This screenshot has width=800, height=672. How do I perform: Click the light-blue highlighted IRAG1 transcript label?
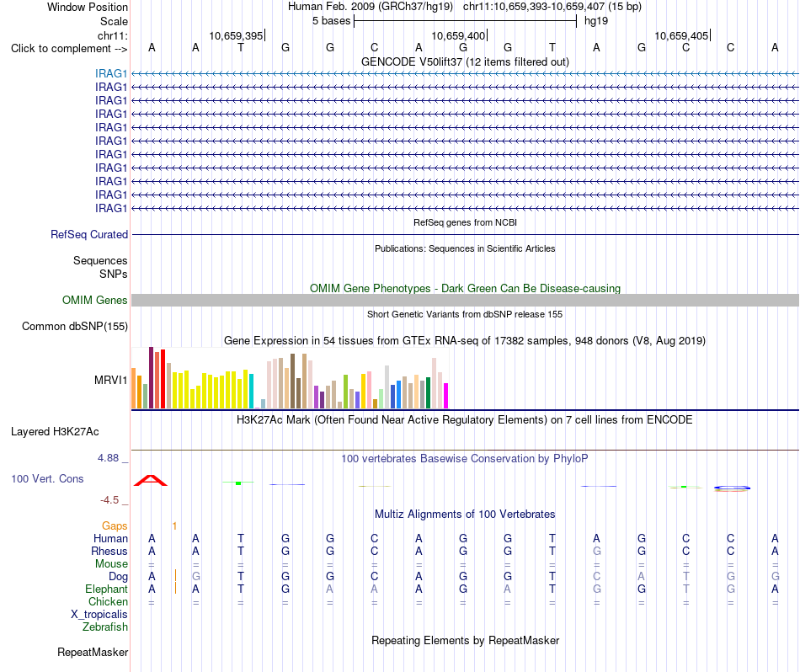click(110, 73)
